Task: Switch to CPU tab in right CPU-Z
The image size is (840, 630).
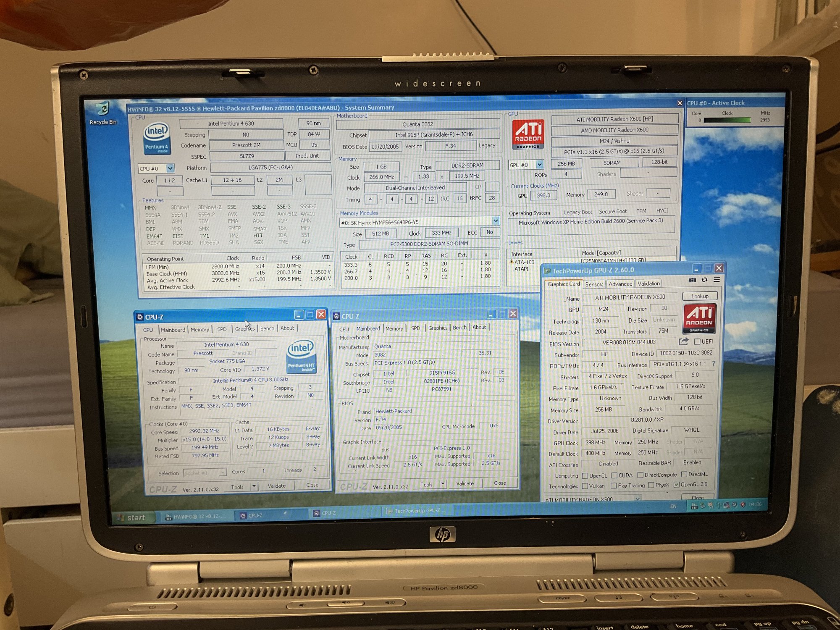Action: click(x=344, y=329)
